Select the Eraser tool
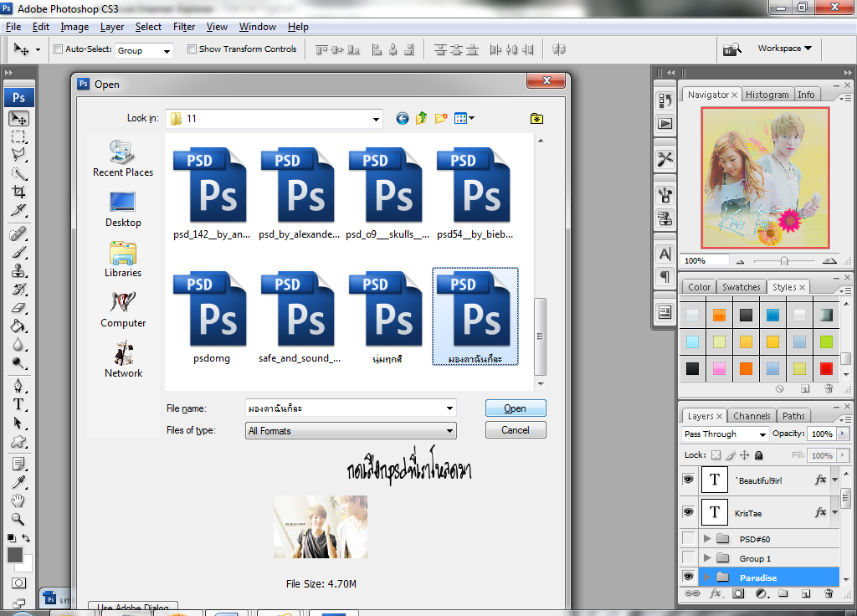 pos(18,308)
